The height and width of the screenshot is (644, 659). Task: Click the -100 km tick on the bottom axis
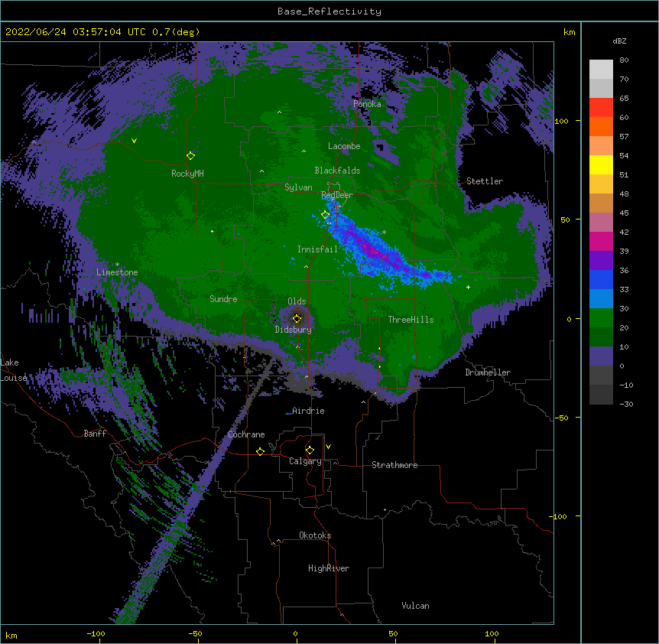[x=96, y=634]
